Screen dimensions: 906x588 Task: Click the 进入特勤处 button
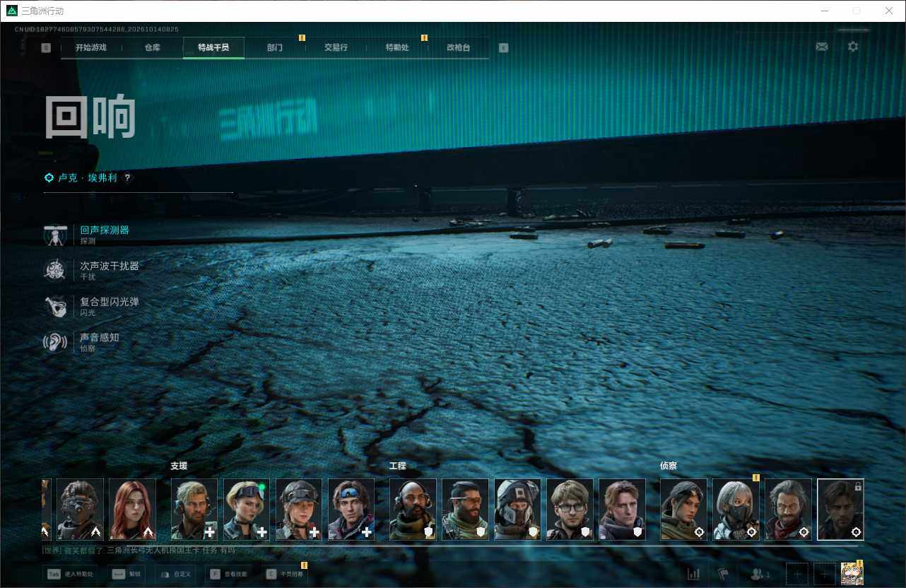(x=71, y=575)
